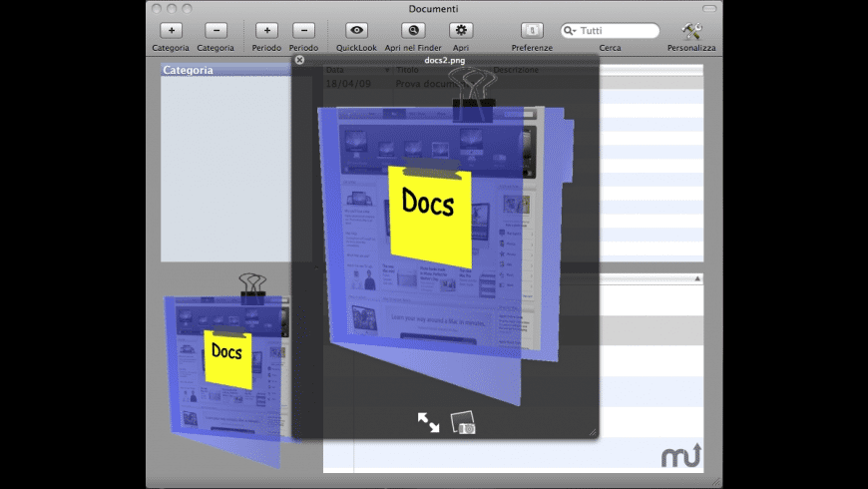Screen dimensions: 868x489
Task: Enter full screen in QuickLook panel
Action: click(428, 422)
